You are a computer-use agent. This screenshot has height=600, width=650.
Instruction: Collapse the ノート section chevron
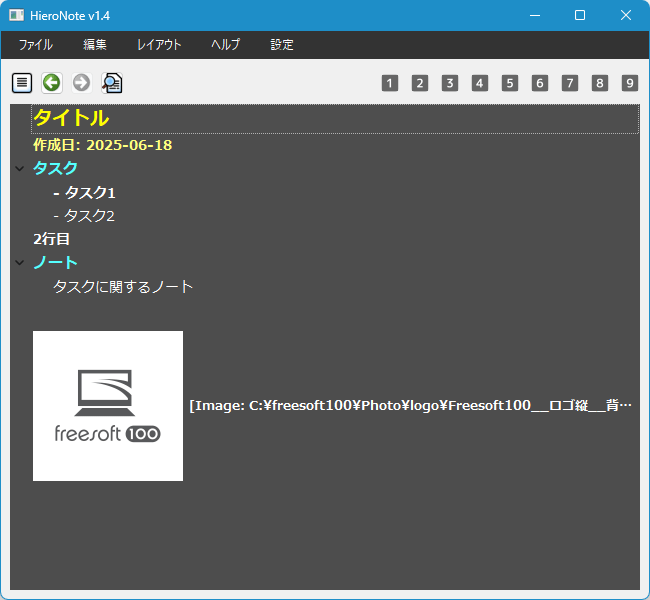coord(19,262)
